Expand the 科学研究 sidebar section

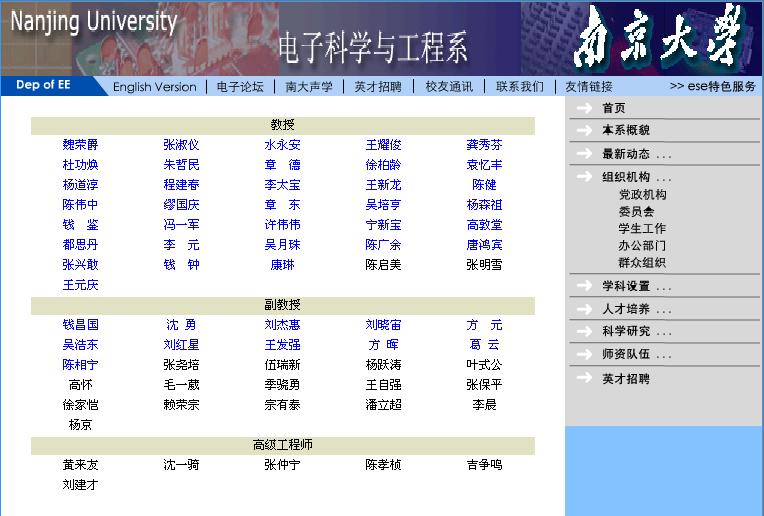click(x=636, y=331)
